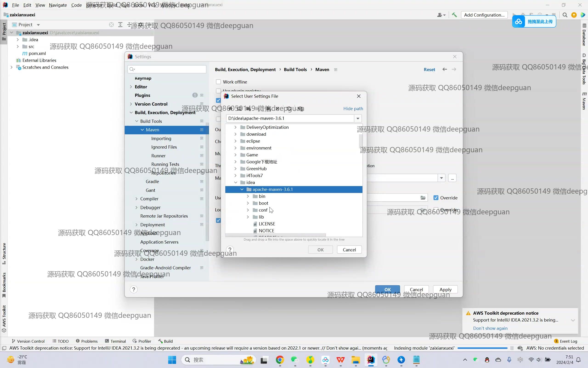588x368 pixels.
Task: Click Expand All icon in Project panel
Action: click(x=120, y=25)
